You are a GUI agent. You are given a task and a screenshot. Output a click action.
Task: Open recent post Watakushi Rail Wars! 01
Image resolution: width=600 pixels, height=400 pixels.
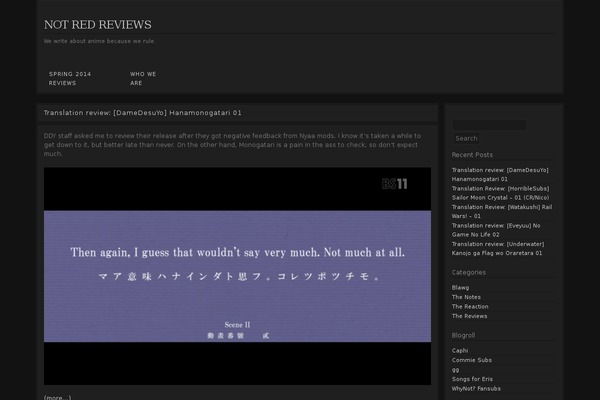(502, 212)
